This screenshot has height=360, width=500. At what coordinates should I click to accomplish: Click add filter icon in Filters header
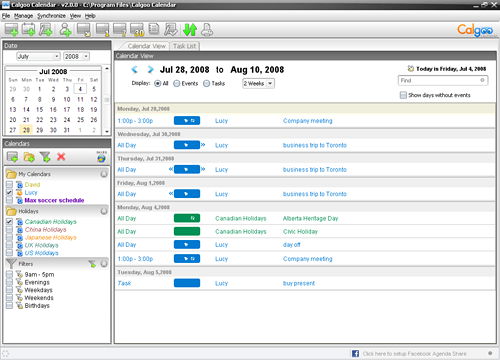coord(92,264)
